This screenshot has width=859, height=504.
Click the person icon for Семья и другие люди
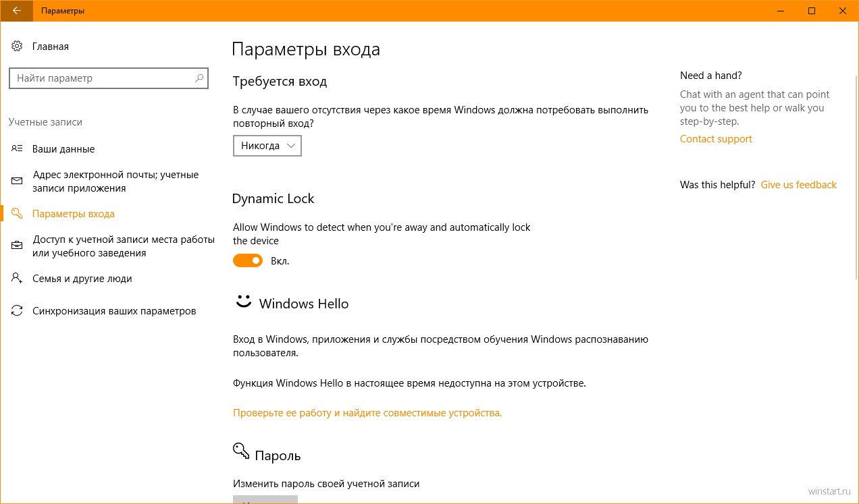point(17,279)
